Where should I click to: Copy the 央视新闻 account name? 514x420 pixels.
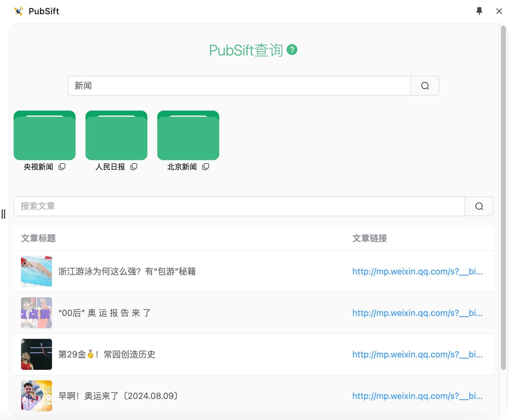[x=62, y=167]
